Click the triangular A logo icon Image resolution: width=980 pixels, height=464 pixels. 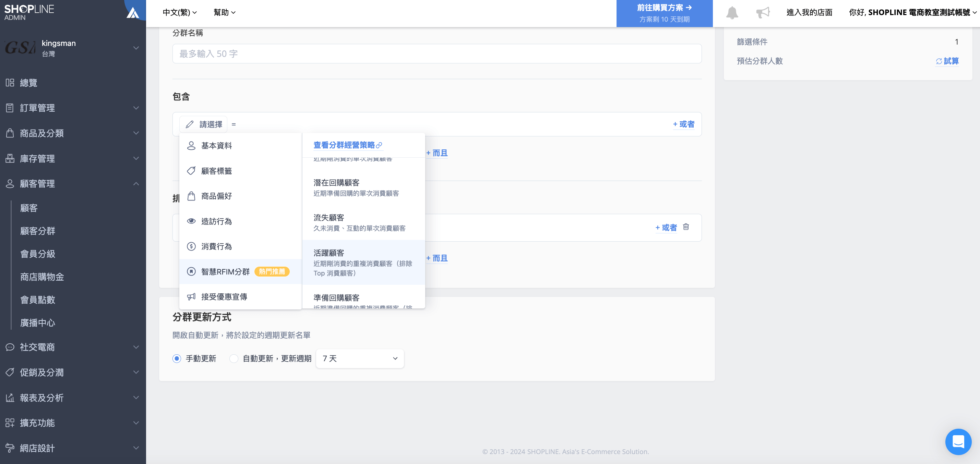click(132, 13)
